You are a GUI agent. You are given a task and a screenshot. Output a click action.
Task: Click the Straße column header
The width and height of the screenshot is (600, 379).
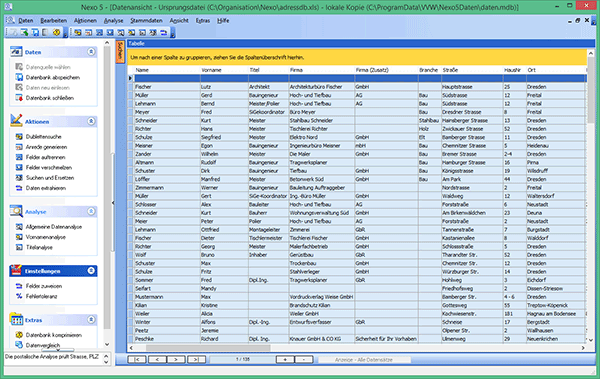(x=472, y=70)
